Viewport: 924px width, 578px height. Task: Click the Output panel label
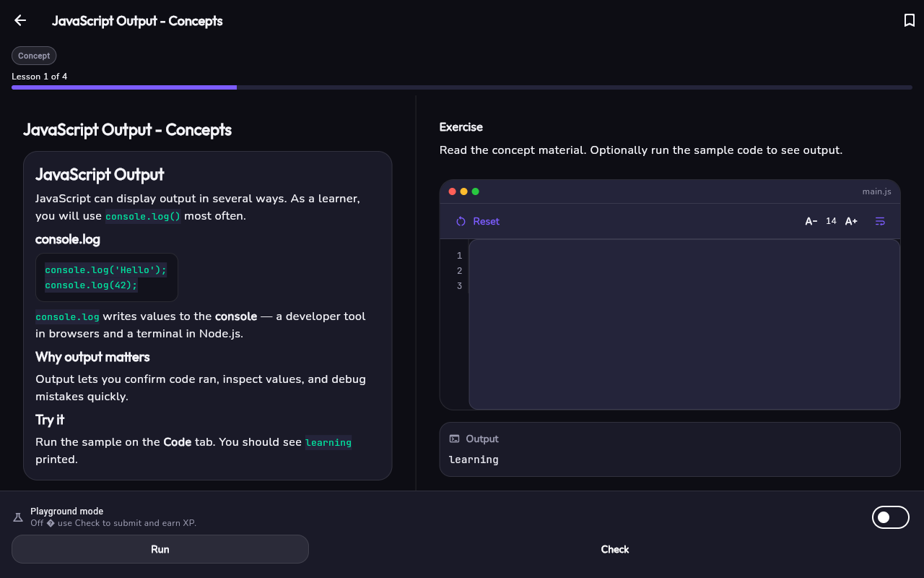coord(482,439)
